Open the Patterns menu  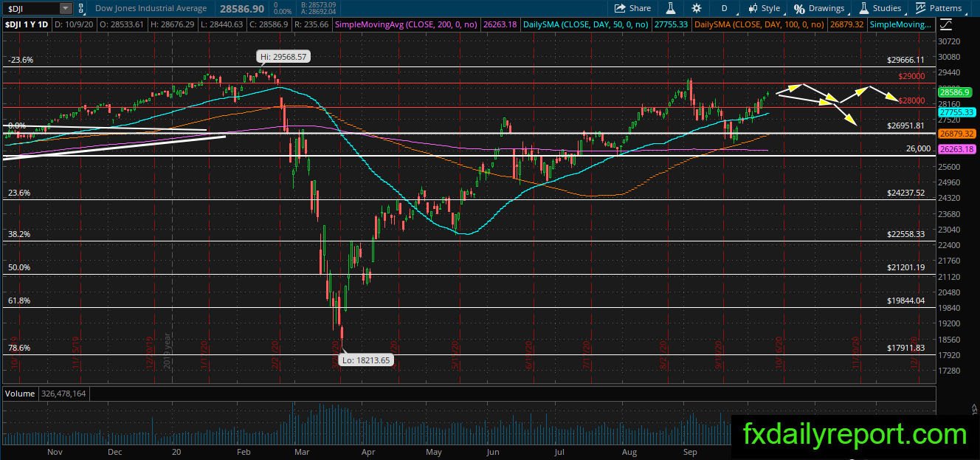click(x=938, y=8)
